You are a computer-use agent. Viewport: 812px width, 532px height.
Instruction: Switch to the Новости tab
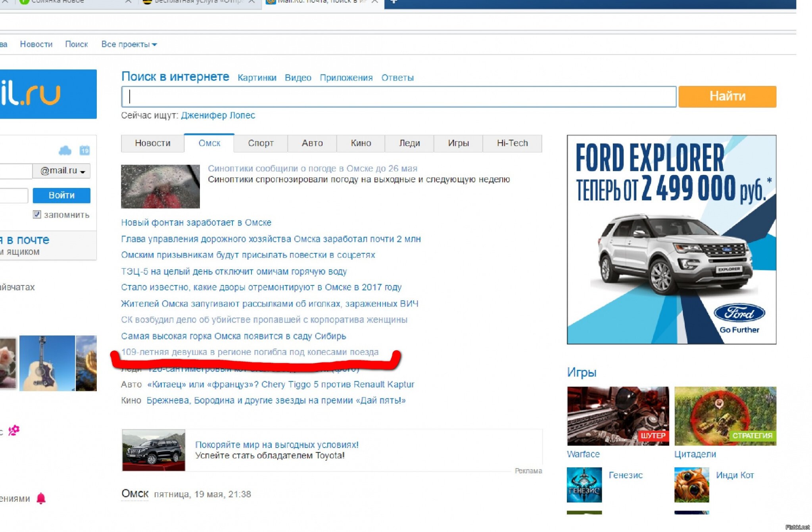153,143
